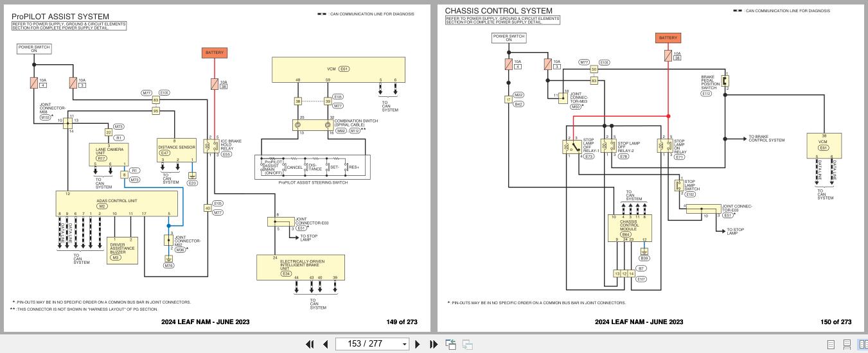868x353 pixels.
Task: Click TO BRAKE CONTROL SYSTEM text
Action: pos(766,139)
